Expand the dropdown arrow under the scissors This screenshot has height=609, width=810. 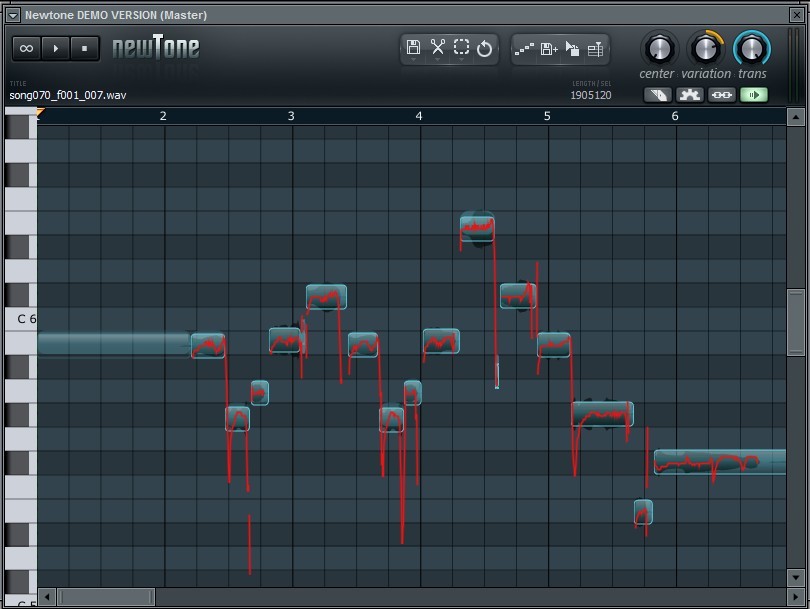tap(438, 60)
